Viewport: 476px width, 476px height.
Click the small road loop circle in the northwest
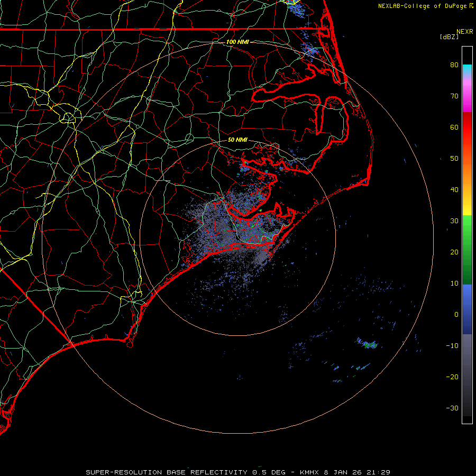pyautogui.click(x=68, y=117)
